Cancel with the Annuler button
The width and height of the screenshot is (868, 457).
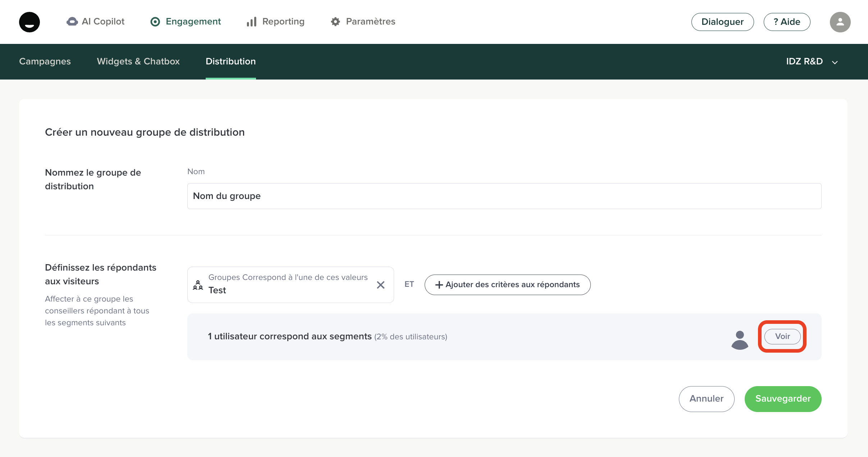pyautogui.click(x=706, y=399)
